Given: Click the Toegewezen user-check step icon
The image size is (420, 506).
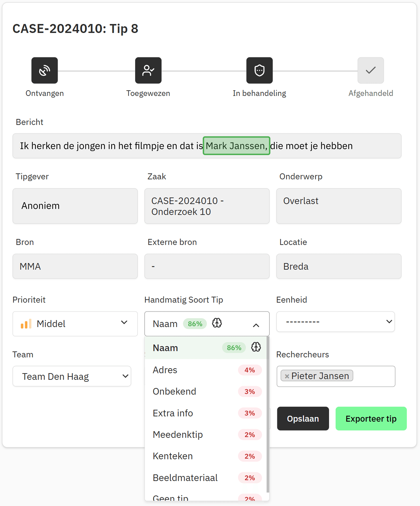Looking at the screenshot, I should [148, 70].
